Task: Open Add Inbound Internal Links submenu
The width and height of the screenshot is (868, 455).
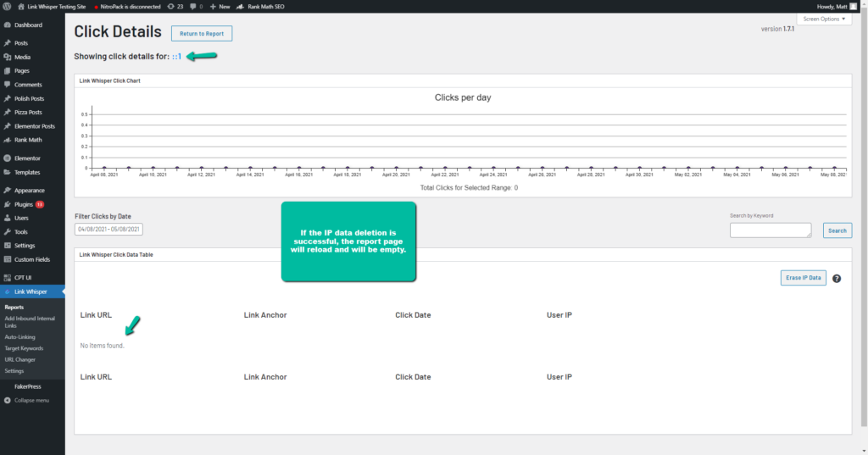Action: click(x=30, y=322)
